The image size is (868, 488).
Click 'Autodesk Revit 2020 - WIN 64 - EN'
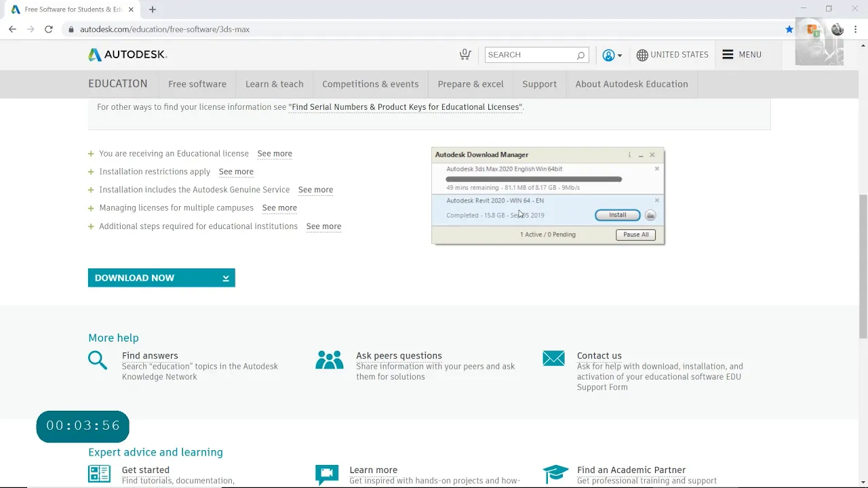(495, 201)
